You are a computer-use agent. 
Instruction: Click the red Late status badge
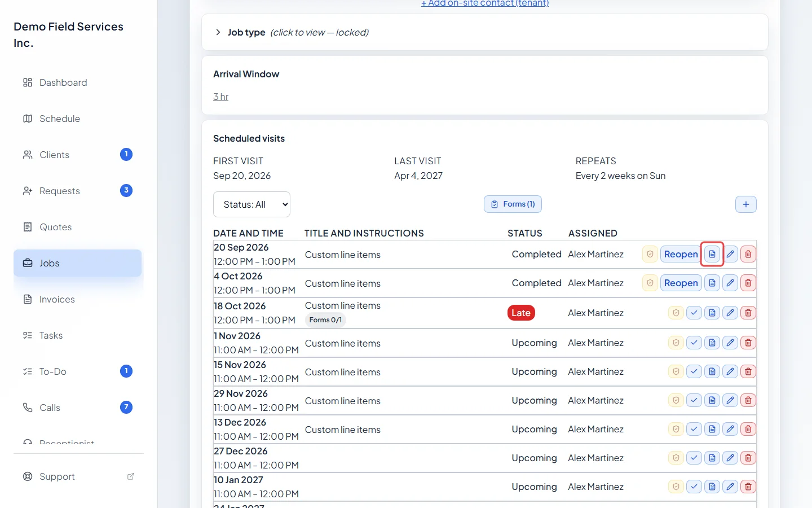coord(521,313)
